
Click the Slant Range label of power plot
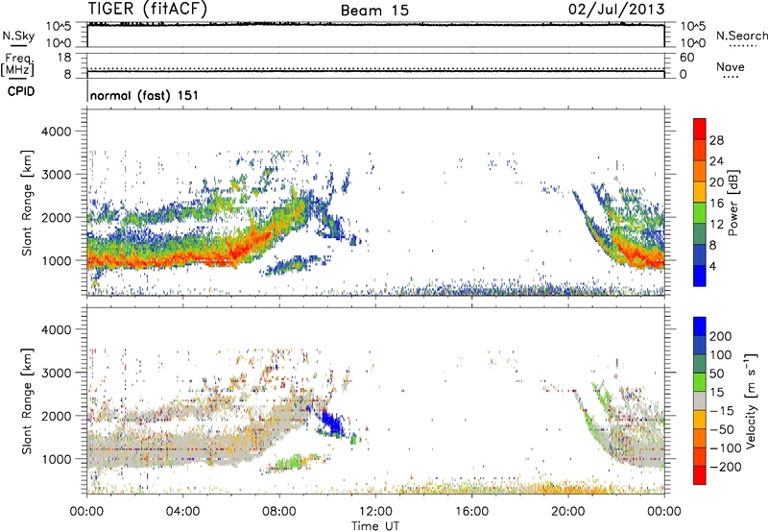coord(27,203)
